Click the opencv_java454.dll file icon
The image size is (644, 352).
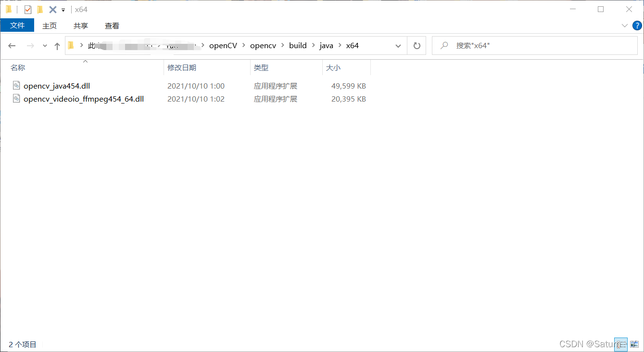click(x=16, y=86)
